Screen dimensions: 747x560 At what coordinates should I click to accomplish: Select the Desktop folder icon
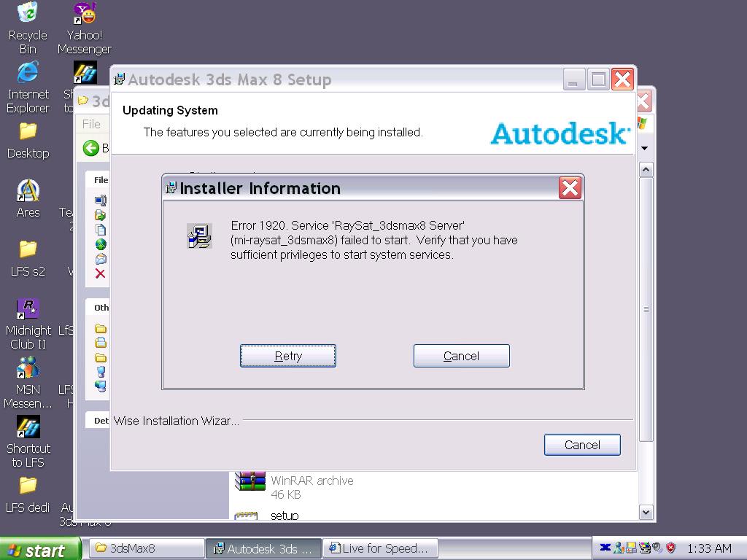[28, 141]
